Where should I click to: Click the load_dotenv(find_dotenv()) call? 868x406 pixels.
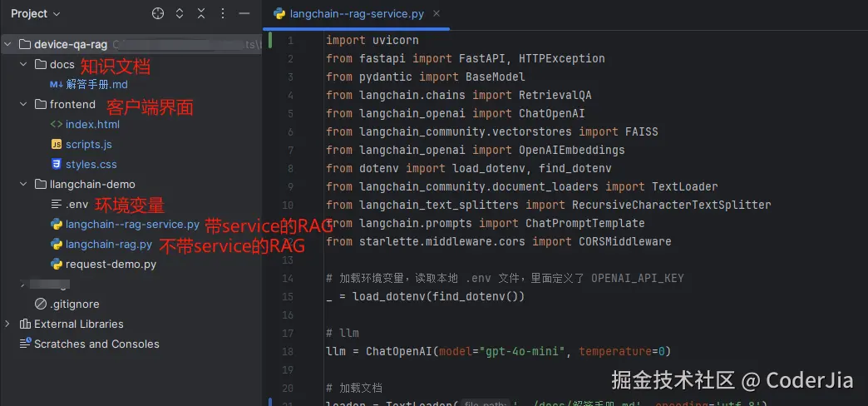438,296
